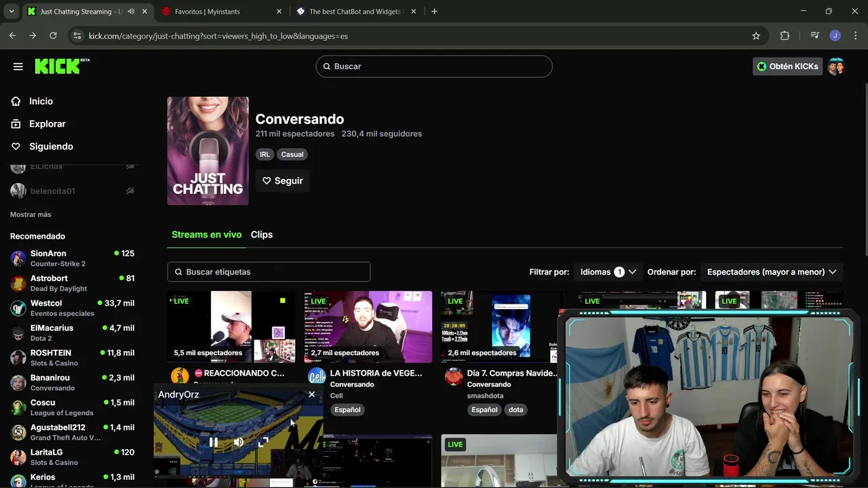The width and height of the screenshot is (868, 488).
Task: Open REACCIONANDO stream title
Action: click(239, 373)
